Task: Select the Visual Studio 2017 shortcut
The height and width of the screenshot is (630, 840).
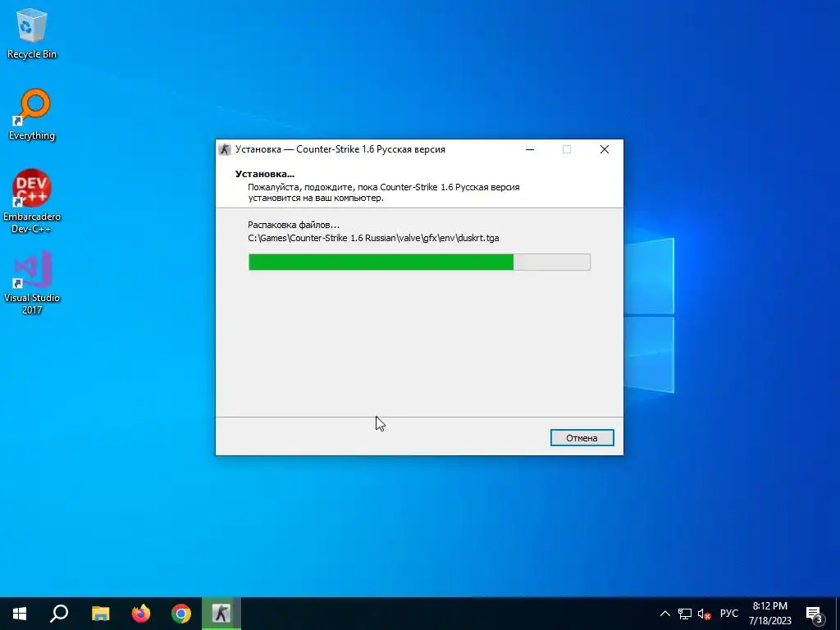Action: coord(32,282)
